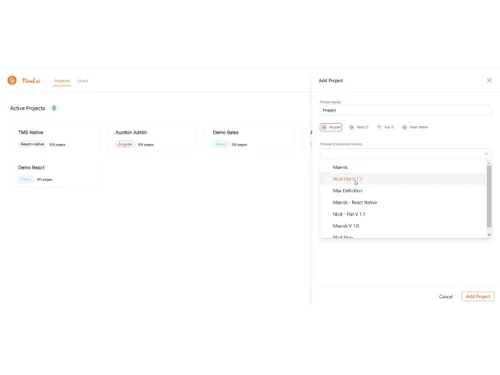Choose Maersk - React Native library option
The image size is (500, 375).
coord(403,202)
